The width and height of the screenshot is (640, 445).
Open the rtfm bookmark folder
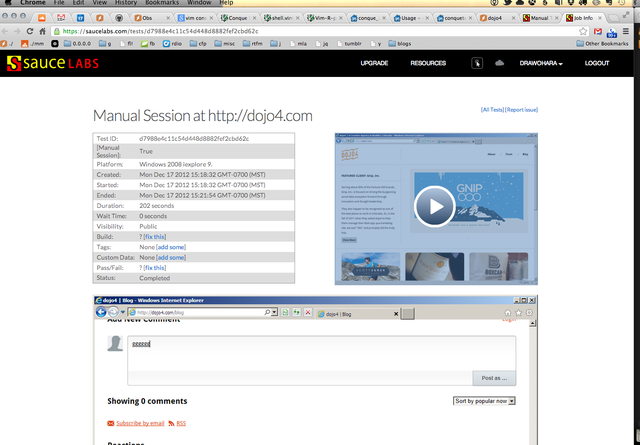(x=253, y=43)
